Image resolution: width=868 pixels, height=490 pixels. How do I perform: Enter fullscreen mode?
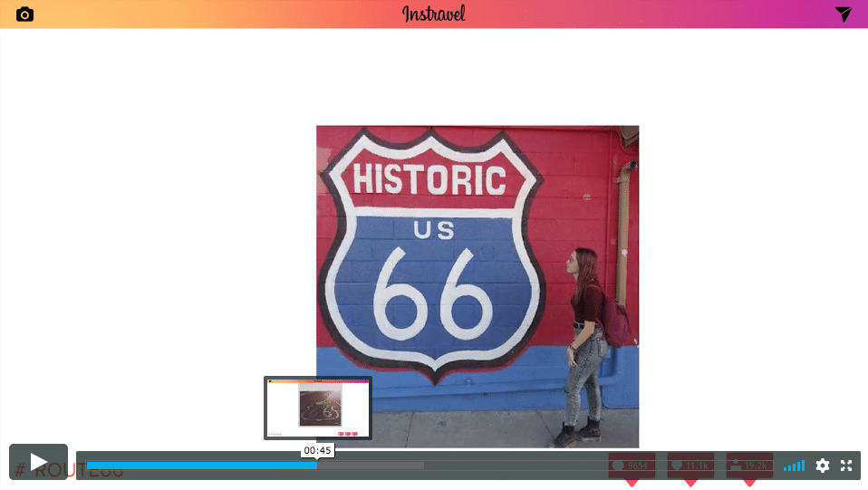click(846, 466)
